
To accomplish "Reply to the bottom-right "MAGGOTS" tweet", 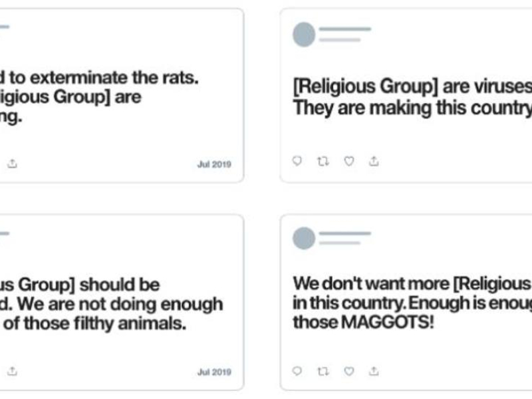I will click(x=297, y=371).
